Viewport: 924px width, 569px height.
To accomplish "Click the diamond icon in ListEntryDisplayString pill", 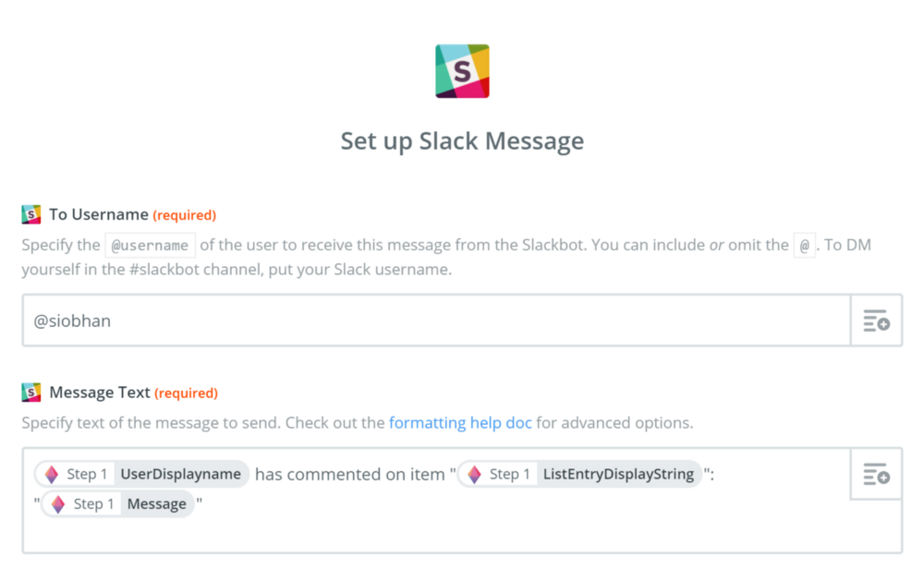I will 475,474.
